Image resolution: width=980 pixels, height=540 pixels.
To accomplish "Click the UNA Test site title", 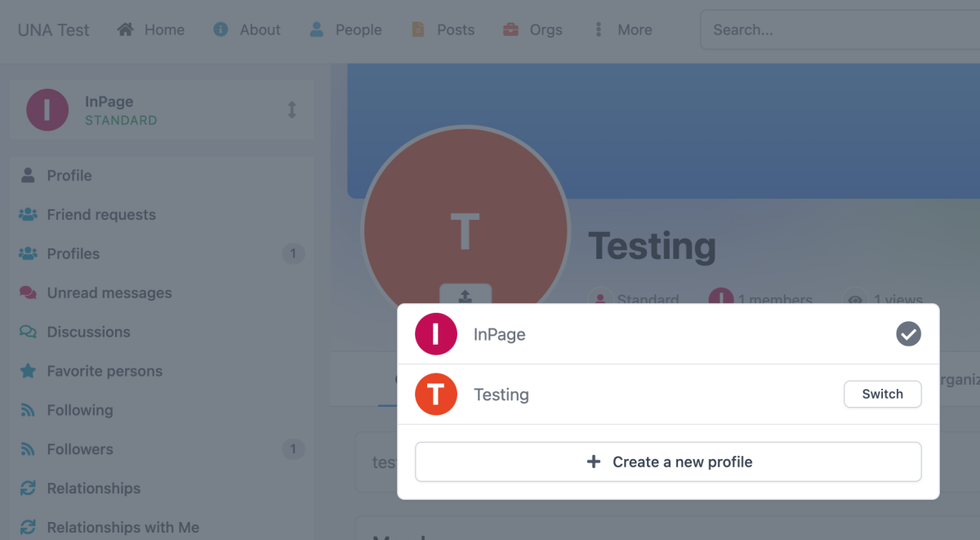I will (54, 30).
